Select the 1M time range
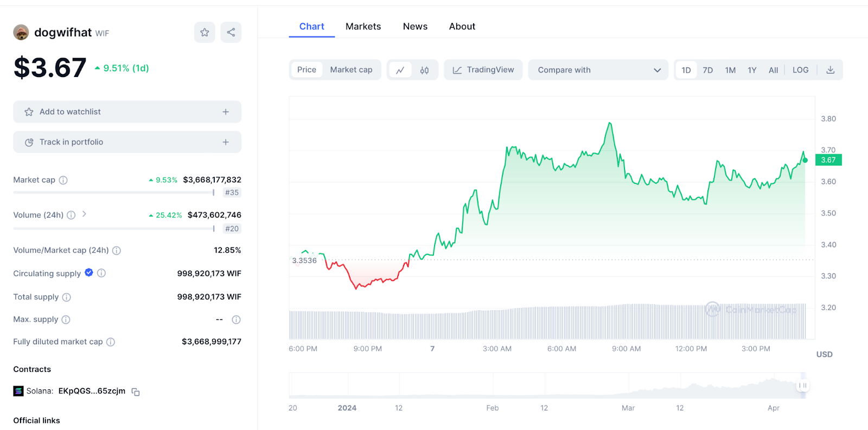Screen dimensions: 868x430 tap(730, 70)
